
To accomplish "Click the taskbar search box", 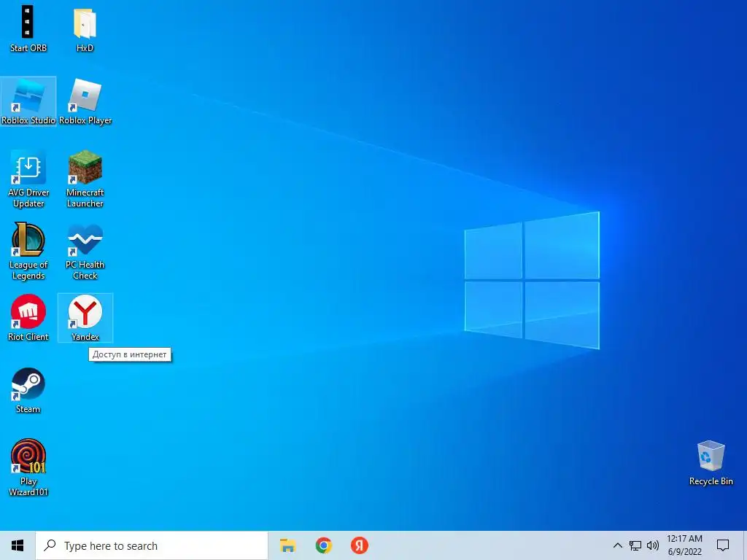I will pyautogui.click(x=152, y=545).
